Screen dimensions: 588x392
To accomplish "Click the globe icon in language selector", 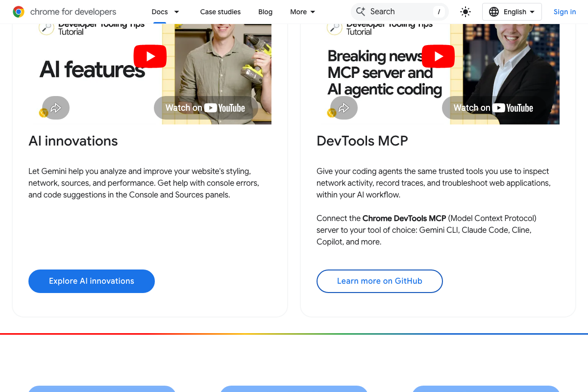I will pyautogui.click(x=494, y=12).
